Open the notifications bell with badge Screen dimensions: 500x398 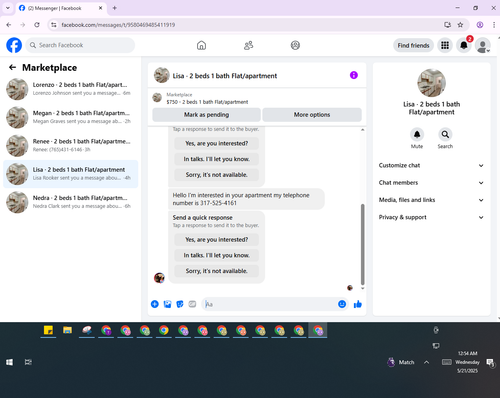tap(464, 45)
